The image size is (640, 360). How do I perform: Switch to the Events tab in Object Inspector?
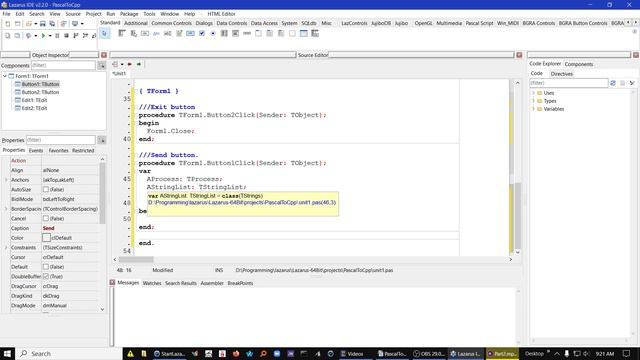pyautogui.click(x=36, y=151)
